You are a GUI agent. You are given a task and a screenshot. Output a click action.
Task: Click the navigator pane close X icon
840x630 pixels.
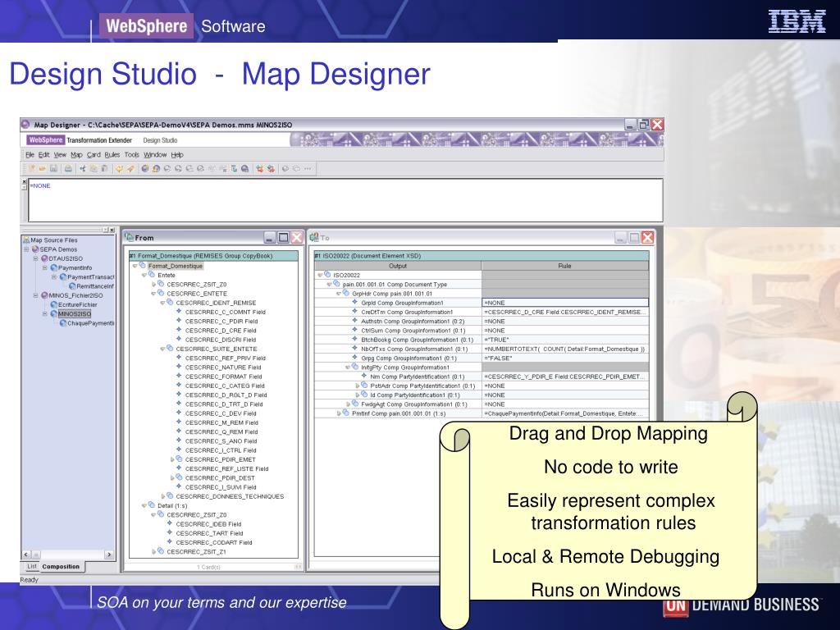[112, 230]
